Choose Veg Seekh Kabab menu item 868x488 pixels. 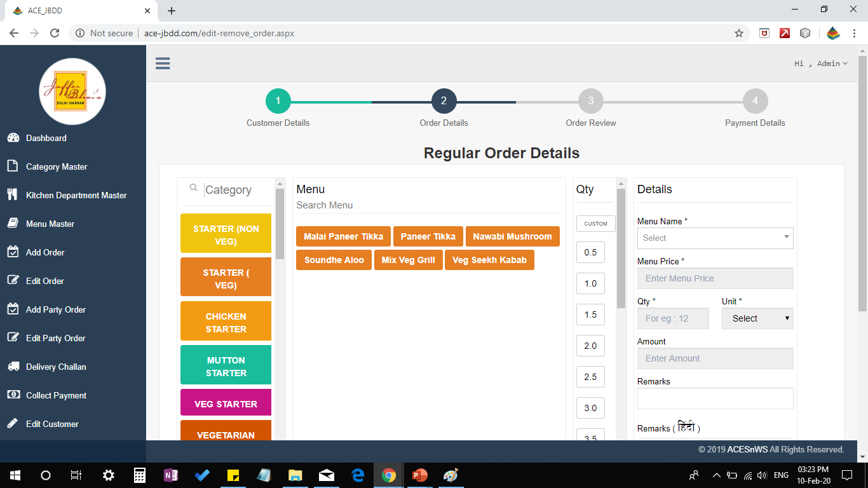489,260
